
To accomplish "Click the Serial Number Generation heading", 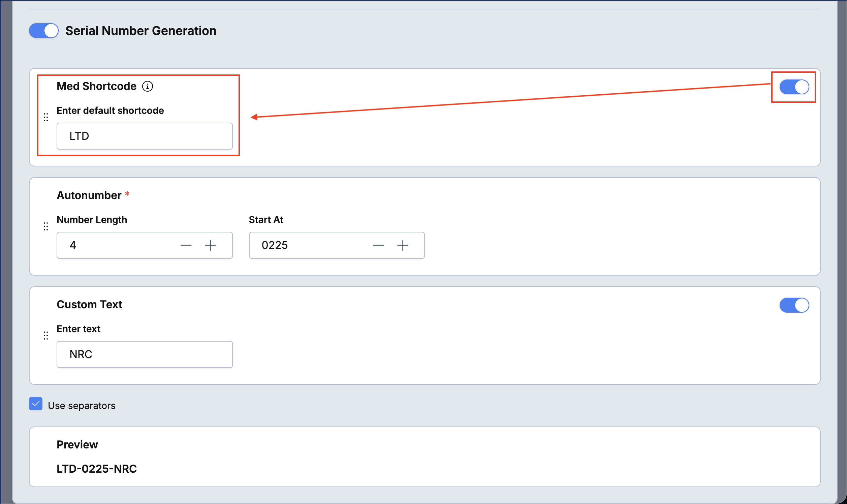I will [141, 31].
